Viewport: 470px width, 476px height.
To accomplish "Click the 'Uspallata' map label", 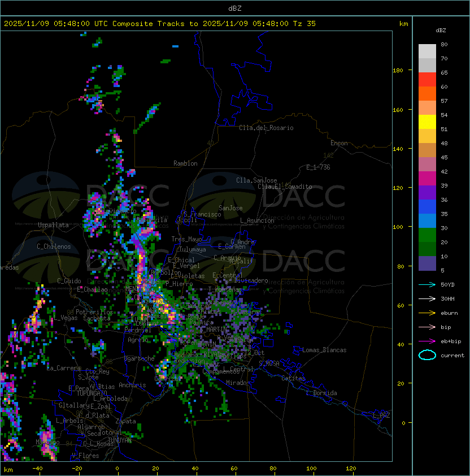I will [53, 225].
